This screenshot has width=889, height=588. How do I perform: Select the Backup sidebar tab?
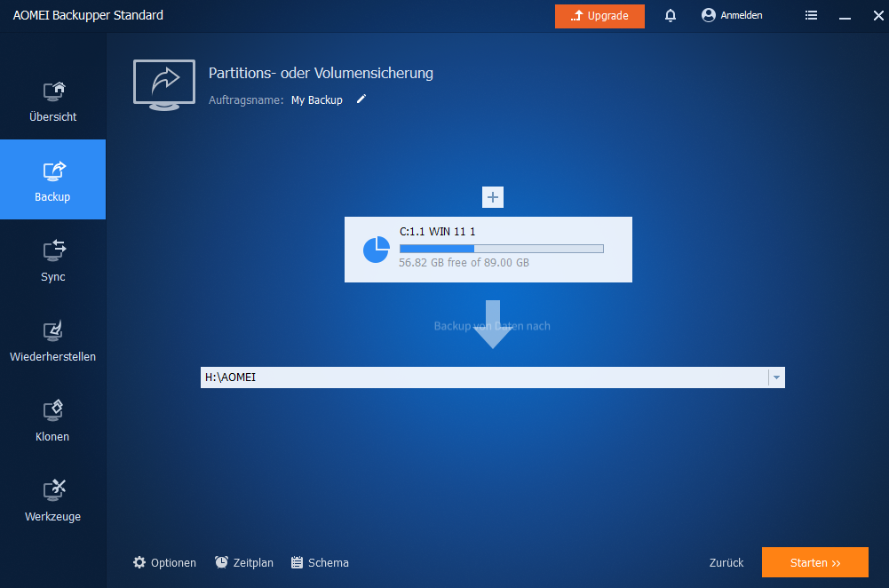[x=52, y=179]
